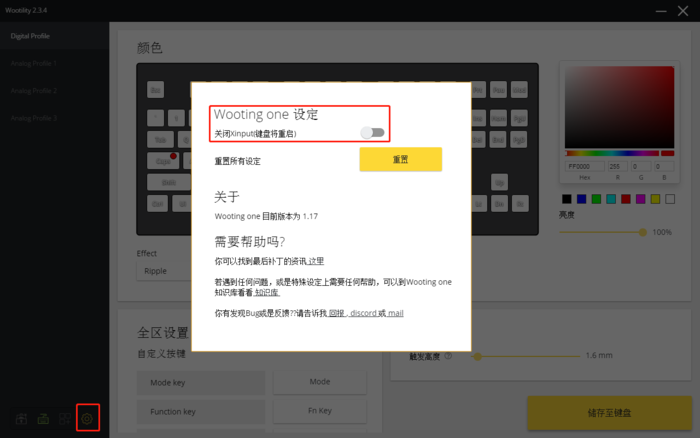
Task: Toggle the 关闭Xinput switch
Action: coord(372,133)
